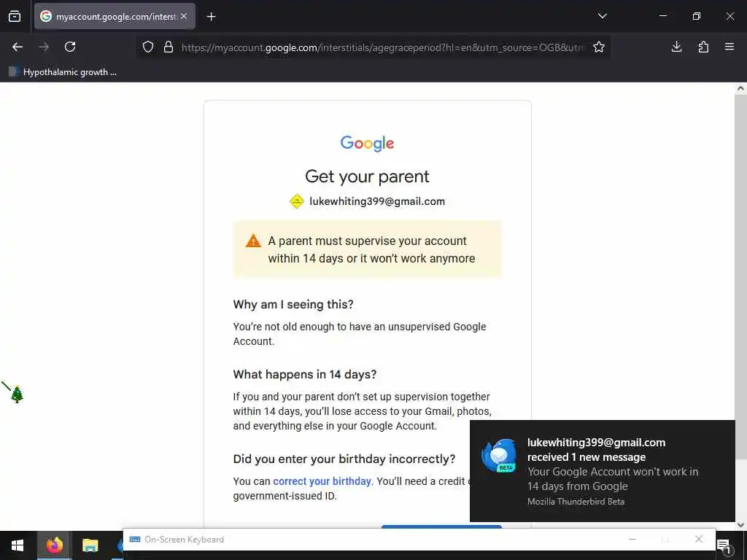
Task: Open the Windows Start menu
Action: 18,545
